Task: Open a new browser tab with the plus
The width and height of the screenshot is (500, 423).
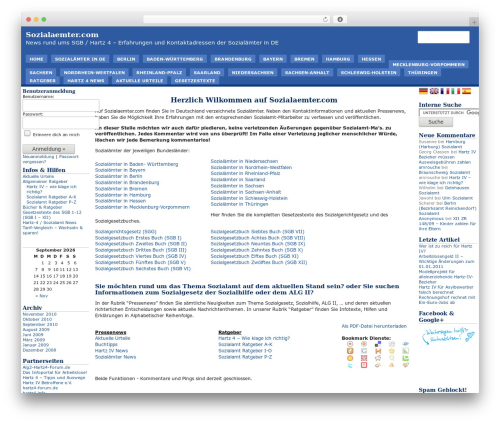Action: click(x=474, y=22)
